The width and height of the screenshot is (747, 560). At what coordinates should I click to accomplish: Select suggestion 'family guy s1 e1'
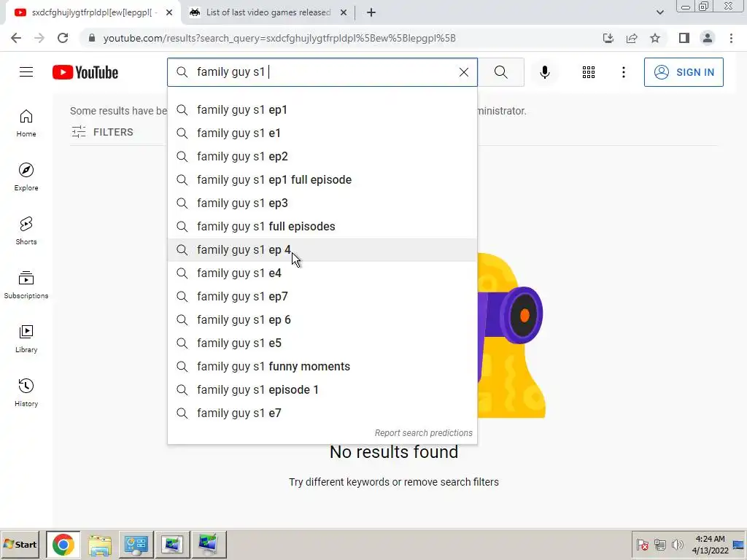coord(322,133)
